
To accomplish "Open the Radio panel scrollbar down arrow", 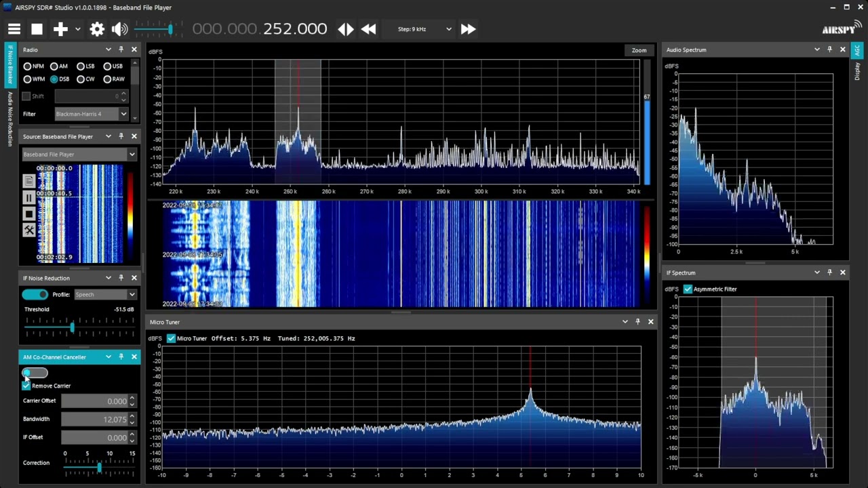I will pyautogui.click(x=135, y=117).
